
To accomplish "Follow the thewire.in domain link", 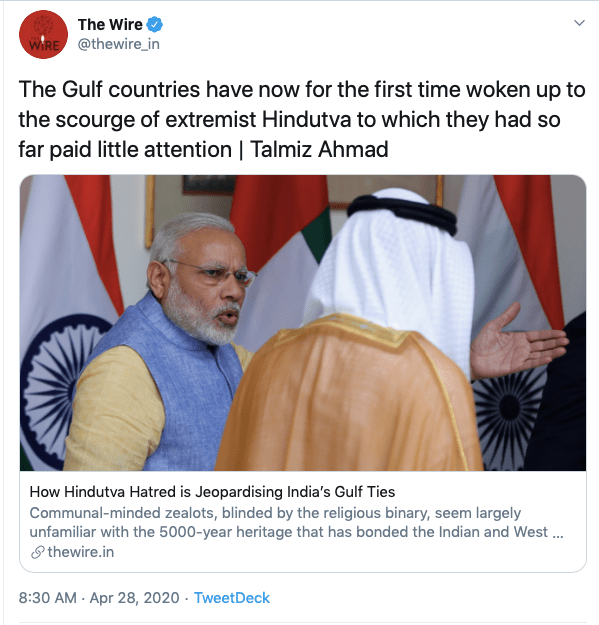I will 81,552.
